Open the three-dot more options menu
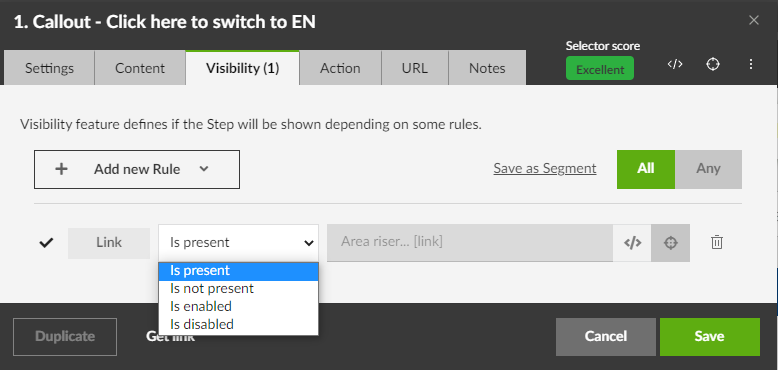 point(751,64)
